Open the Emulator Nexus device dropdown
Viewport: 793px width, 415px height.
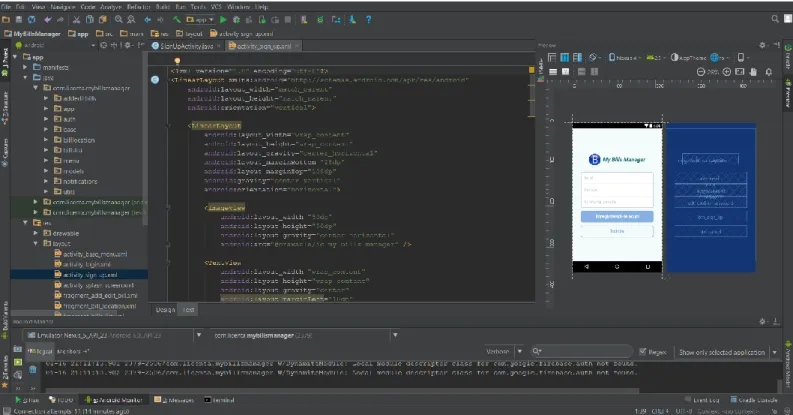click(x=113, y=335)
